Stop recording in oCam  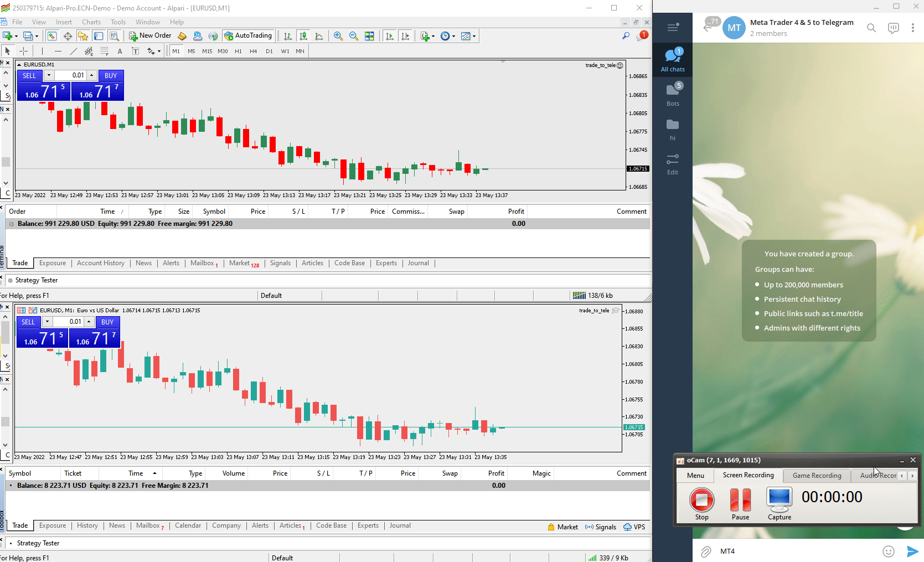point(701,503)
